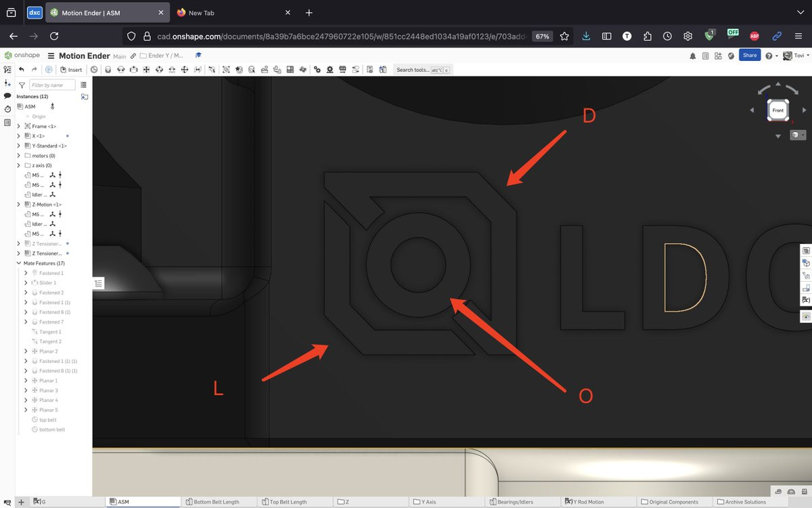The width and height of the screenshot is (812, 508).
Task: Click the blue Share button
Action: 750,56
